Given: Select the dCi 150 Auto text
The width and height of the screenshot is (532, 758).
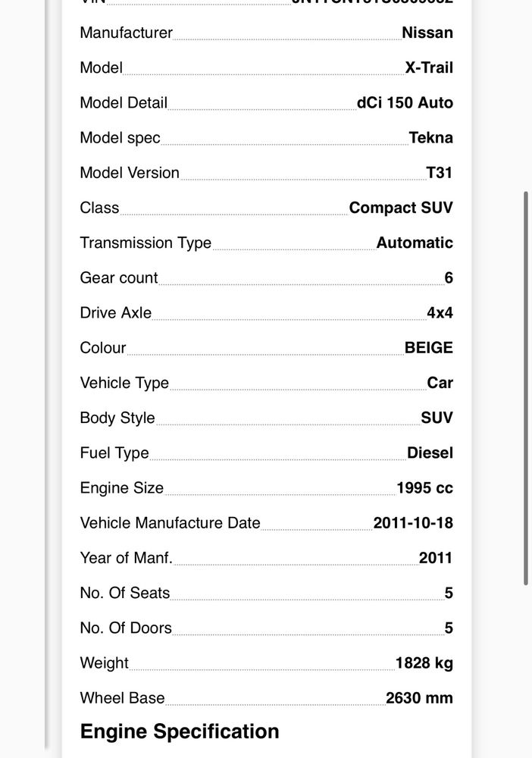Looking at the screenshot, I should (x=405, y=102).
